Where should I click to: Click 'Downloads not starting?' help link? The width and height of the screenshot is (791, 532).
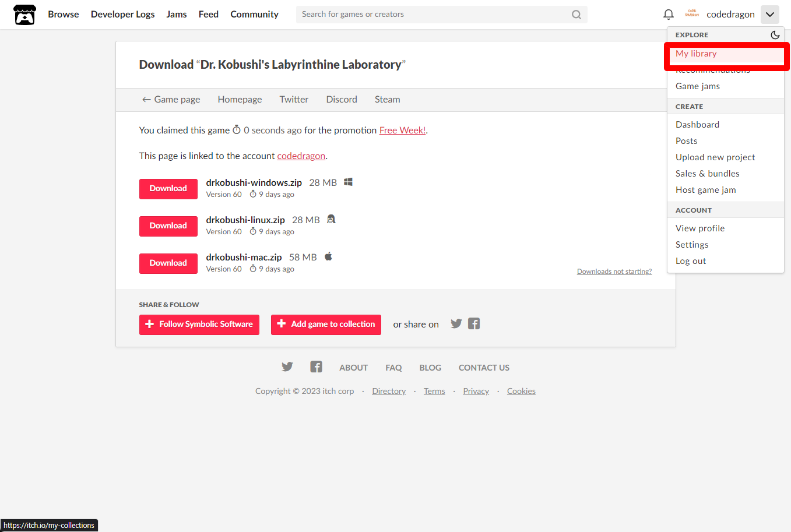pos(614,272)
